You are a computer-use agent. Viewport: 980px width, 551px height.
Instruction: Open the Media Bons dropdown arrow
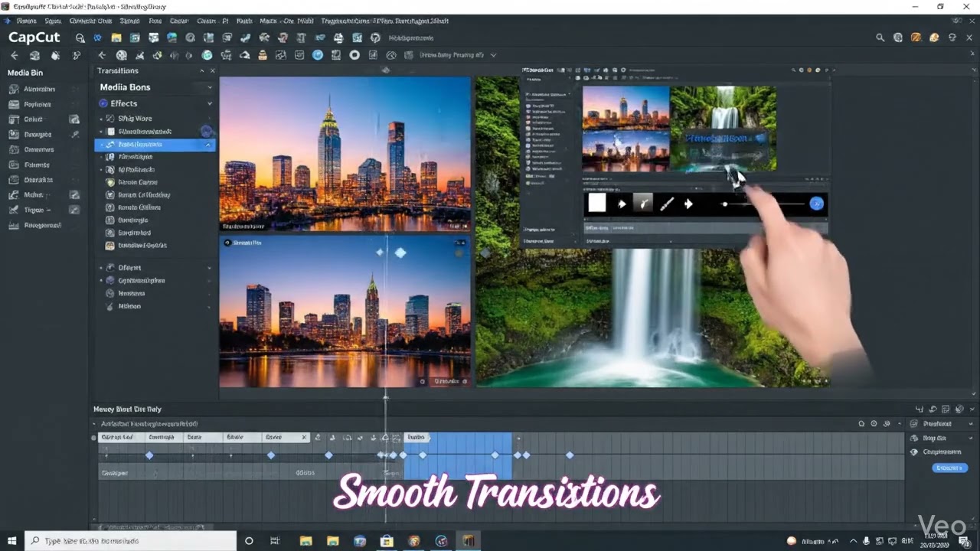click(210, 87)
